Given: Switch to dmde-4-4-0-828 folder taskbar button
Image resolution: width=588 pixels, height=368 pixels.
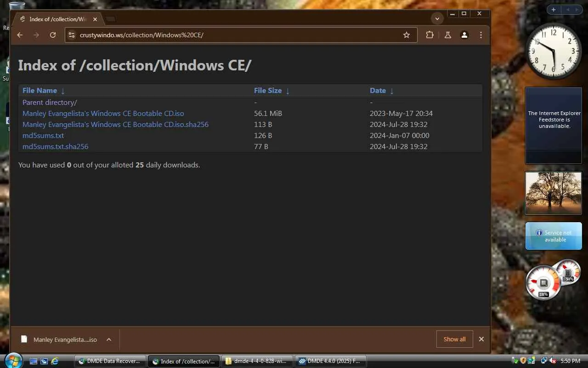Looking at the screenshot, I should (257, 362).
